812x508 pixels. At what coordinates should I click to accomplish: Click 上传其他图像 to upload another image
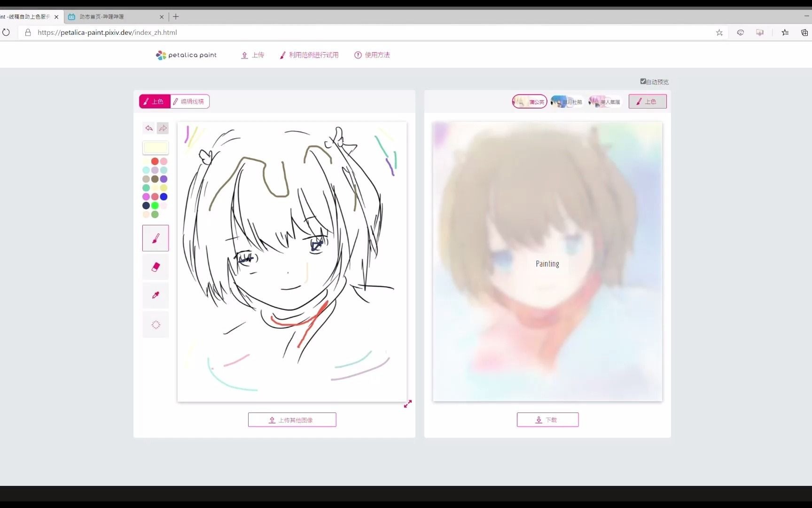tap(292, 420)
